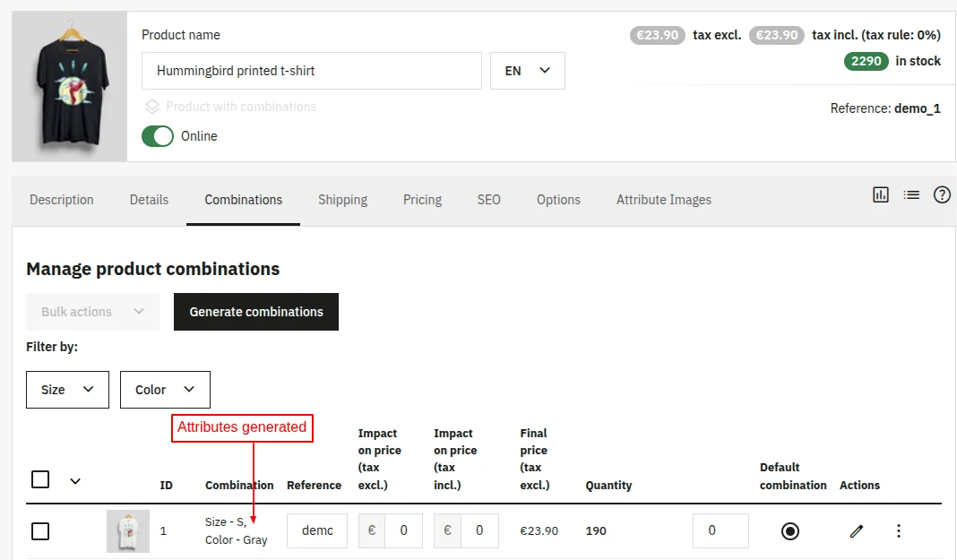This screenshot has width=957, height=560.
Task: Tick the checkbox for combination 1
Action: [x=40, y=531]
